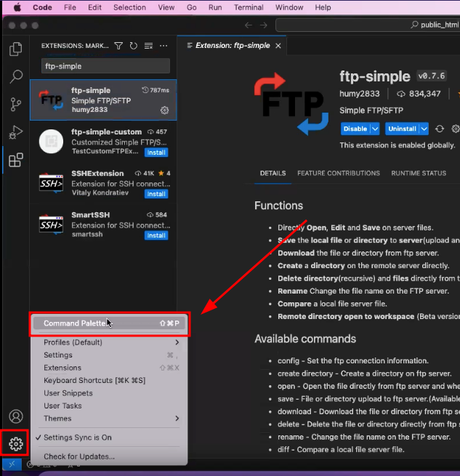Select the ftp-simple extension list item
The image size is (460, 476).
(x=103, y=100)
